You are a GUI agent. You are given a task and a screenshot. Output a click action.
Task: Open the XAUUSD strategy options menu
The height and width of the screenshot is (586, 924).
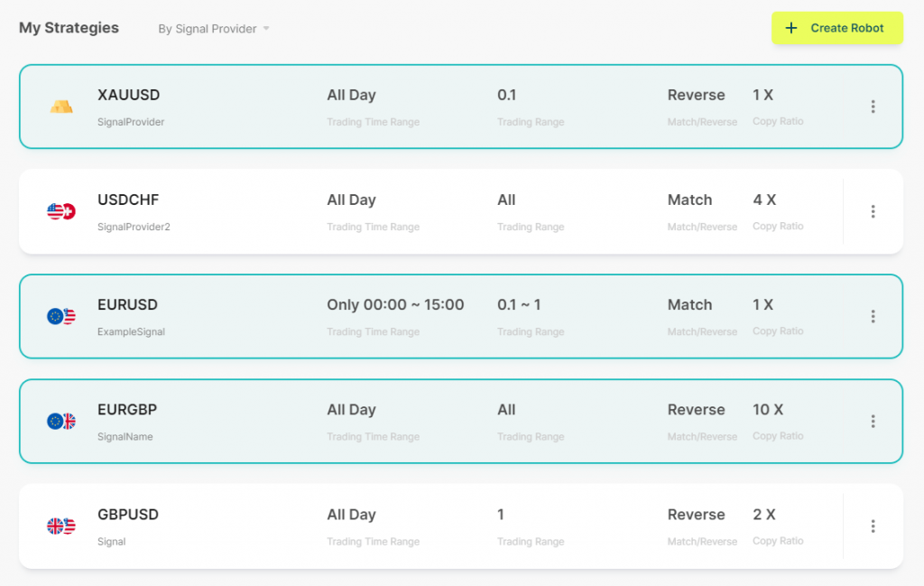tap(873, 107)
